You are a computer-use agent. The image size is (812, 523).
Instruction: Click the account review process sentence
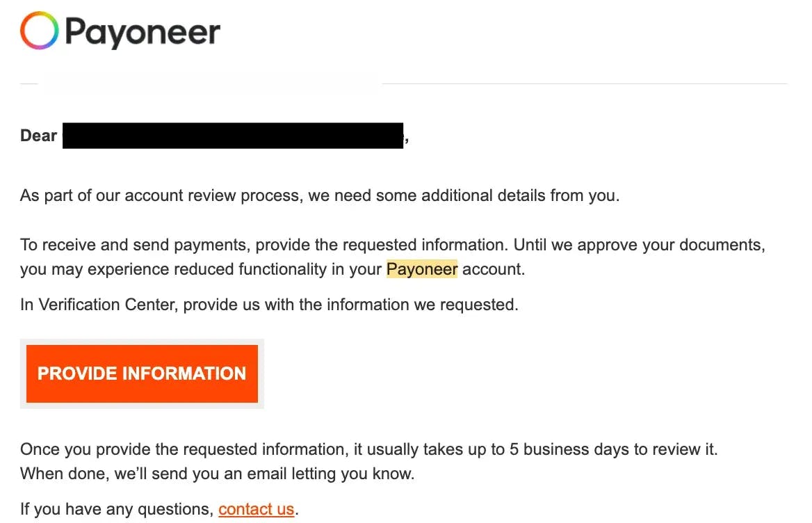pos(319,195)
